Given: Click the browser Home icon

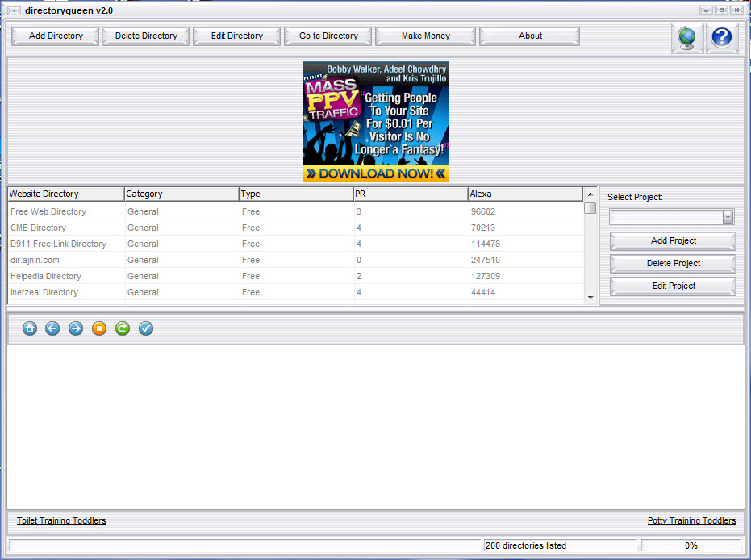Looking at the screenshot, I should (30, 328).
